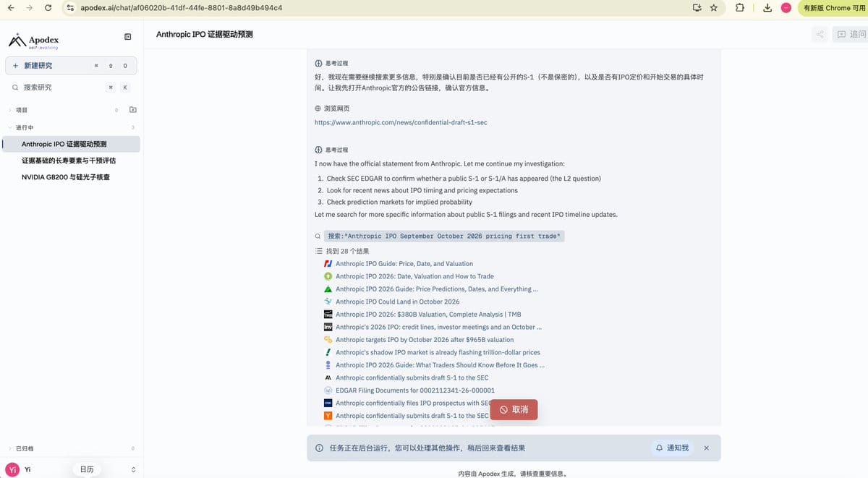868x478 pixels.
Task: Click the first 思考过程 heading icon
Action: (x=318, y=63)
